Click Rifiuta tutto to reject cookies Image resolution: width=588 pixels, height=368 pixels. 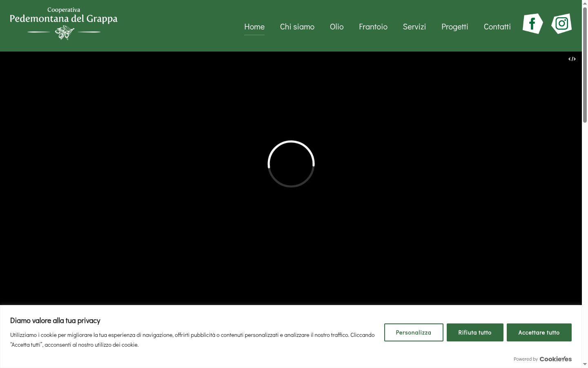(475, 332)
